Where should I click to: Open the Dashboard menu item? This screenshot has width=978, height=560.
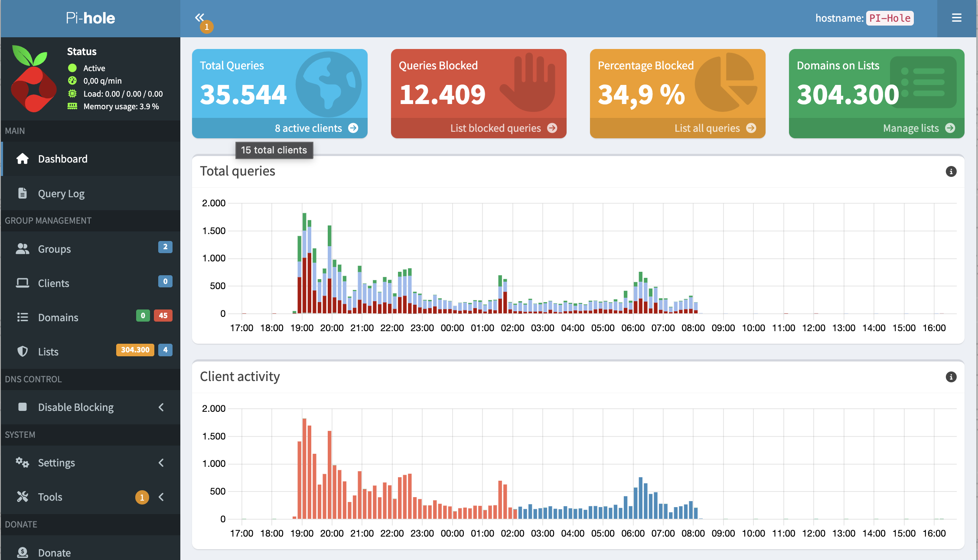click(63, 159)
